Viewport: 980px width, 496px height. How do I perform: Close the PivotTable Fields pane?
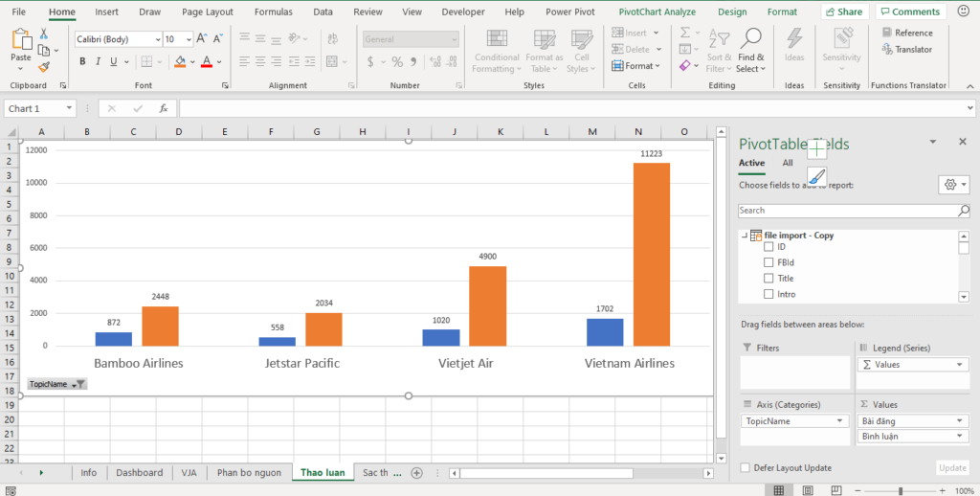tap(963, 142)
